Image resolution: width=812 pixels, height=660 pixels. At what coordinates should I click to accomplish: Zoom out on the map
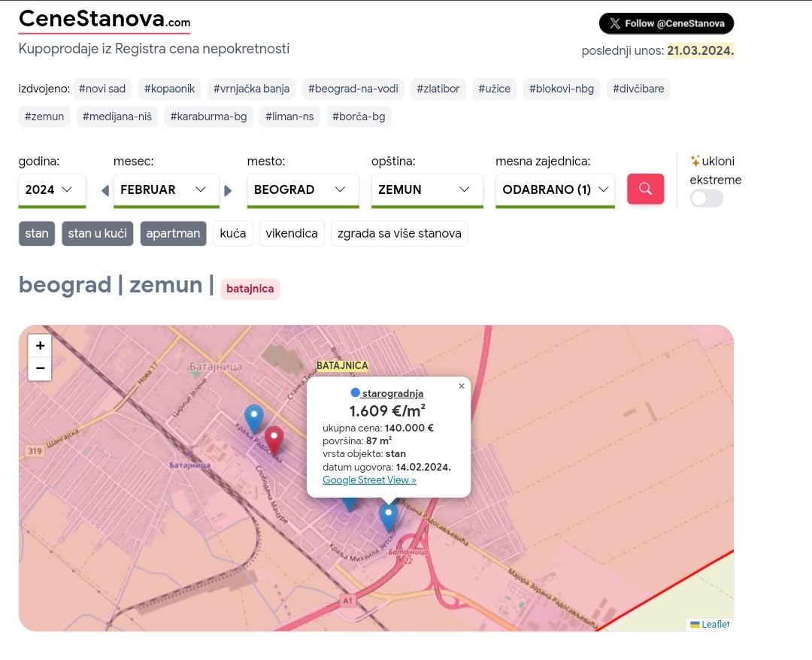pos(40,368)
